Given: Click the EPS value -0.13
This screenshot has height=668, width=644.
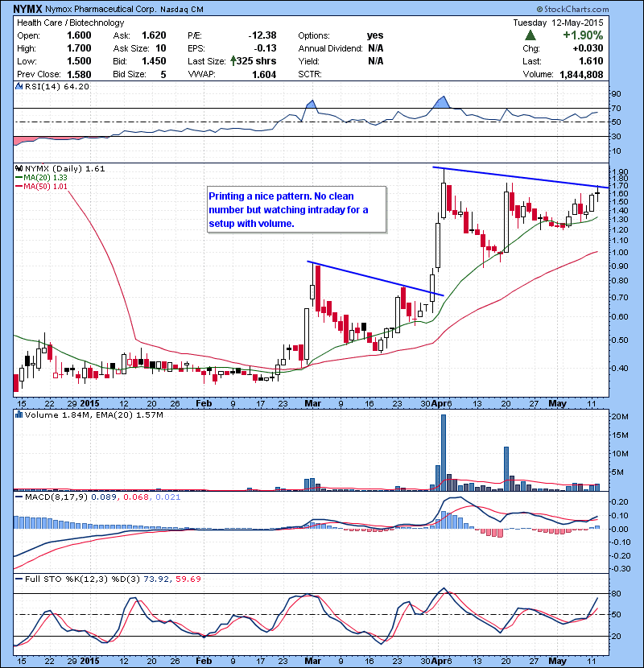Looking at the screenshot, I should pos(265,48).
